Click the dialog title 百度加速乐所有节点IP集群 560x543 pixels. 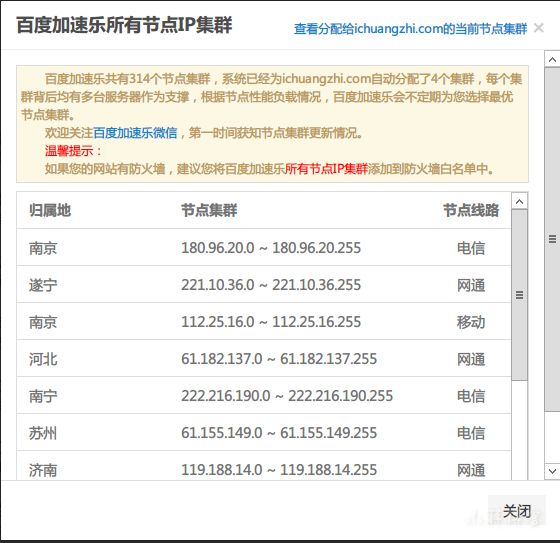point(124,25)
